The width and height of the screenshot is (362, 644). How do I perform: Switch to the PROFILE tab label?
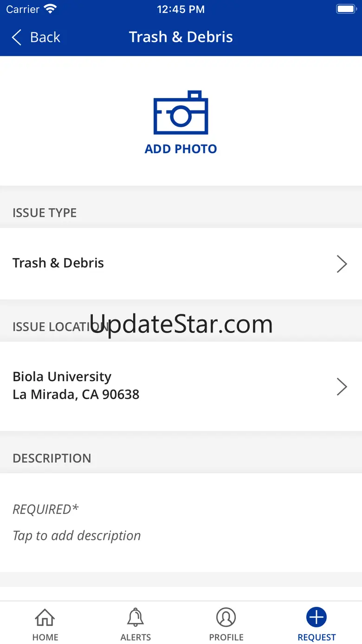click(x=226, y=637)
